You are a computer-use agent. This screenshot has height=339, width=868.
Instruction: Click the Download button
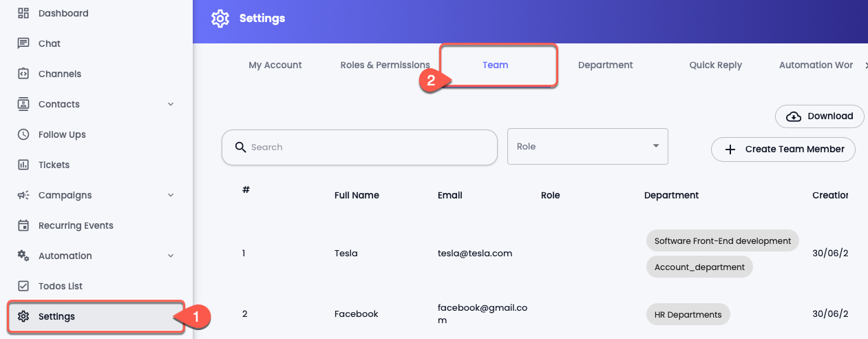point(820,116)
